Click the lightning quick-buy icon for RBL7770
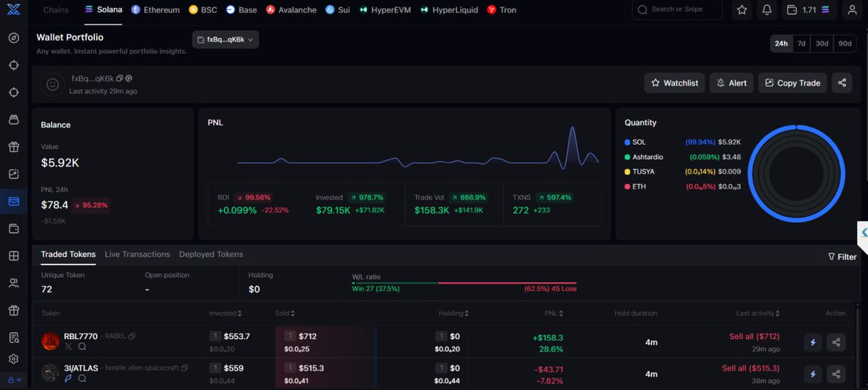868x390 pixels. 813,342
